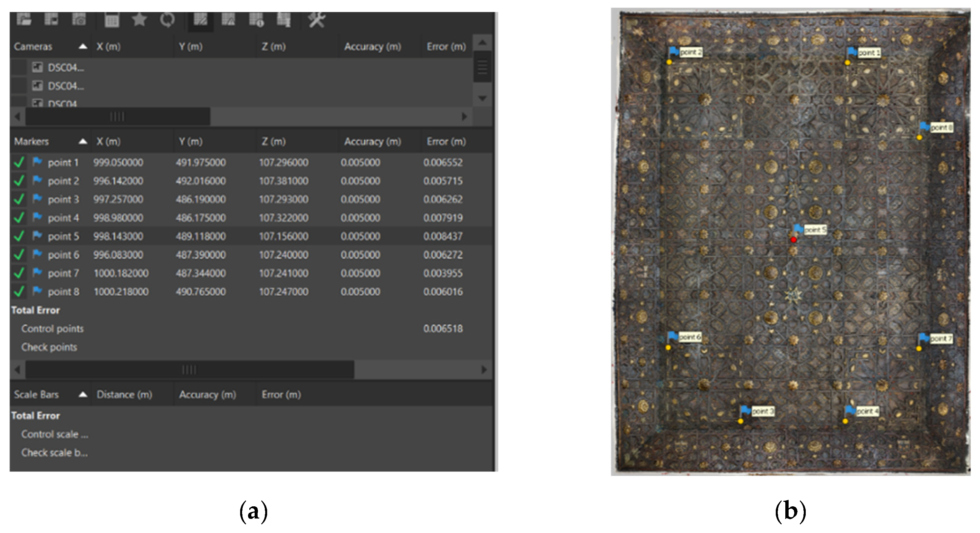Select the point 7 marker row
The height and width of the screenshot is (533, 980).
coord(63,273)
